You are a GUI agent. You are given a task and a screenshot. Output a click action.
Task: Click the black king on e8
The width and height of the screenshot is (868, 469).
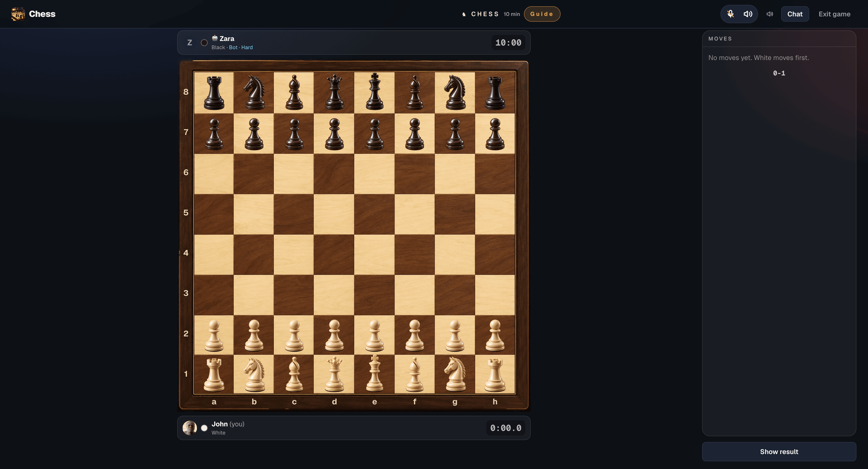[x=374, y=92]
